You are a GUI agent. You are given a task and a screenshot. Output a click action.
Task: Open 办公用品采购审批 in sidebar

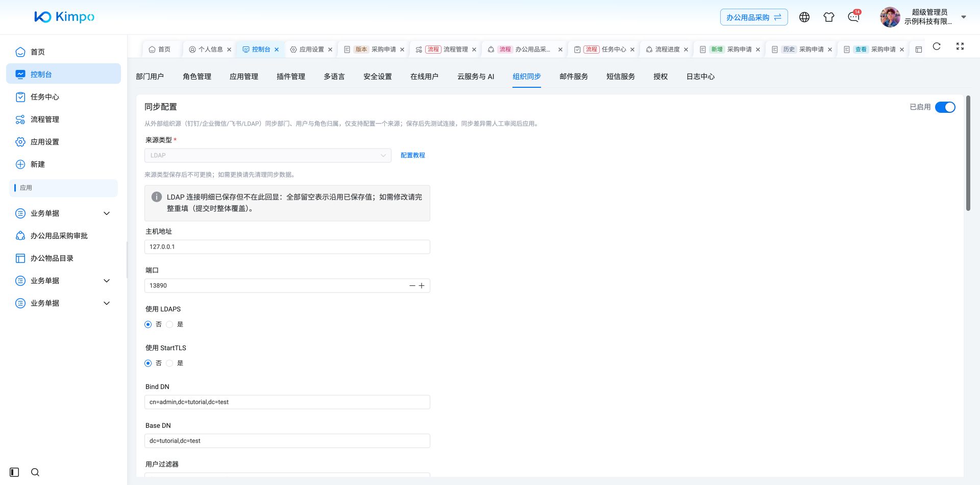(x=63, y=235)
